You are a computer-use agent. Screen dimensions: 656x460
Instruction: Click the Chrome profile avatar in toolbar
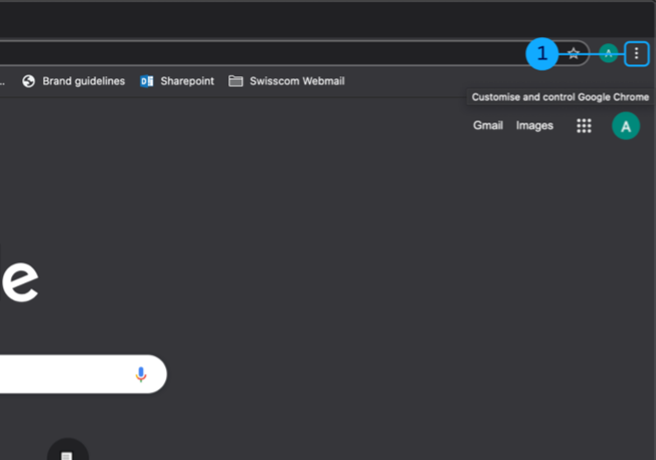[x=608, y=54]
